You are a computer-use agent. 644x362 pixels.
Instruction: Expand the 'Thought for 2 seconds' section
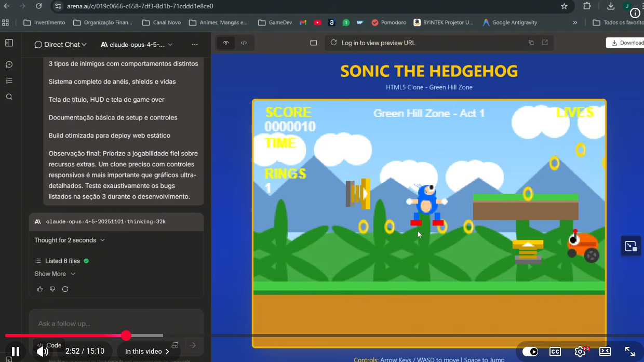(70, 240)
